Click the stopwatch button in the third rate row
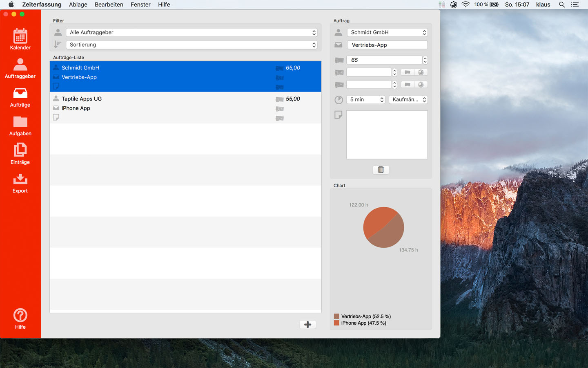This screenshot has width=588, height=368. [x=421, y=85]
